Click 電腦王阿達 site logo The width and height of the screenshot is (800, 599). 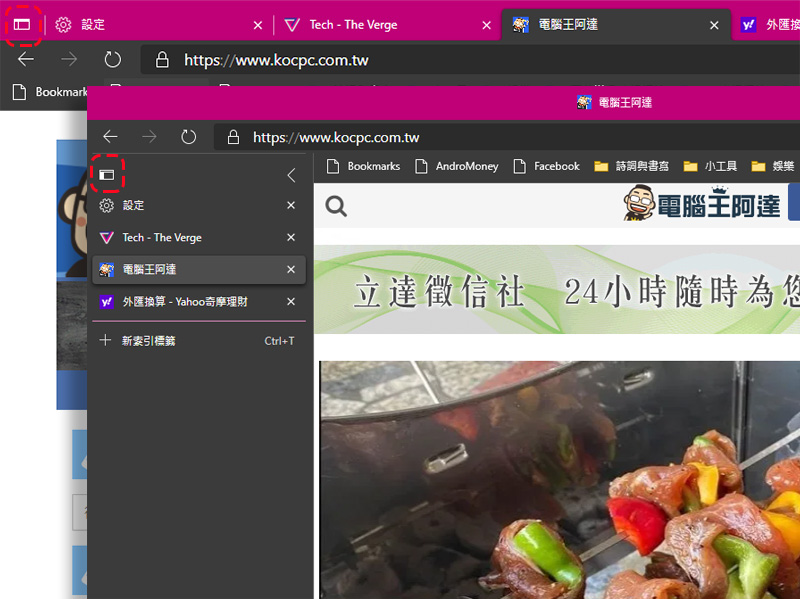702,203
